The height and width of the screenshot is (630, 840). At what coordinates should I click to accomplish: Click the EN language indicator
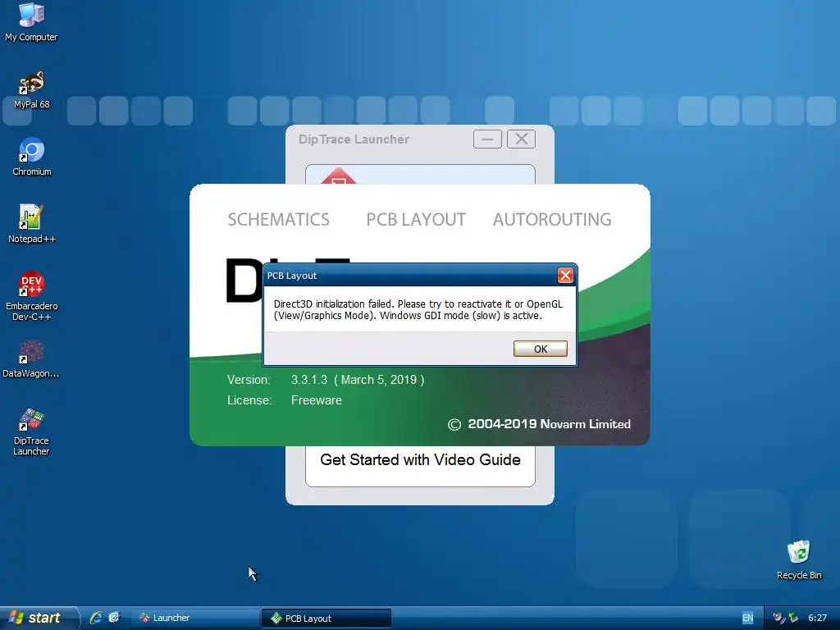click(747, 618)
